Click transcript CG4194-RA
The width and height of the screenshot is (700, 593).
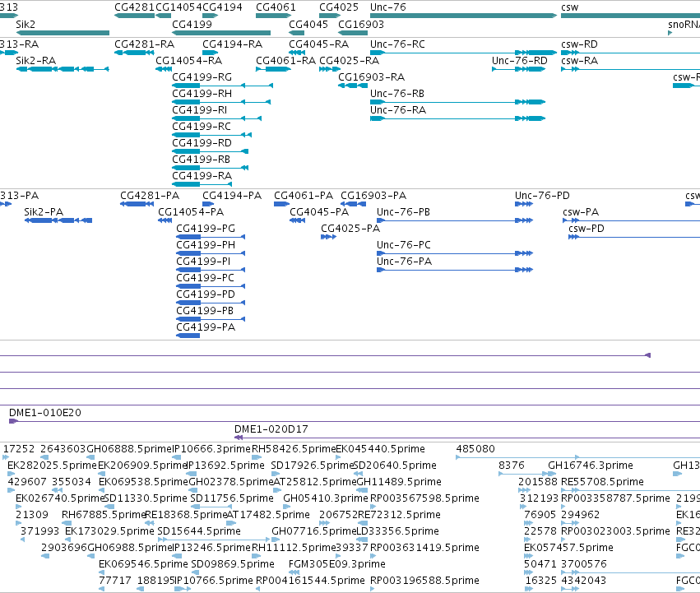point(211,53)
